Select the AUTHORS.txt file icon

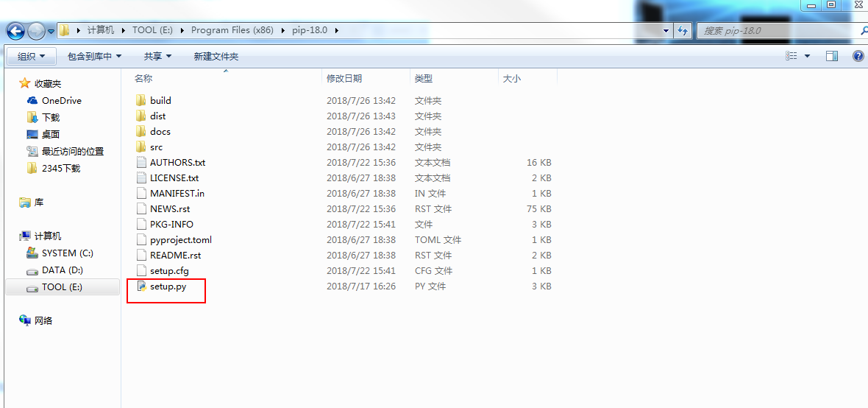click(141, 163)
